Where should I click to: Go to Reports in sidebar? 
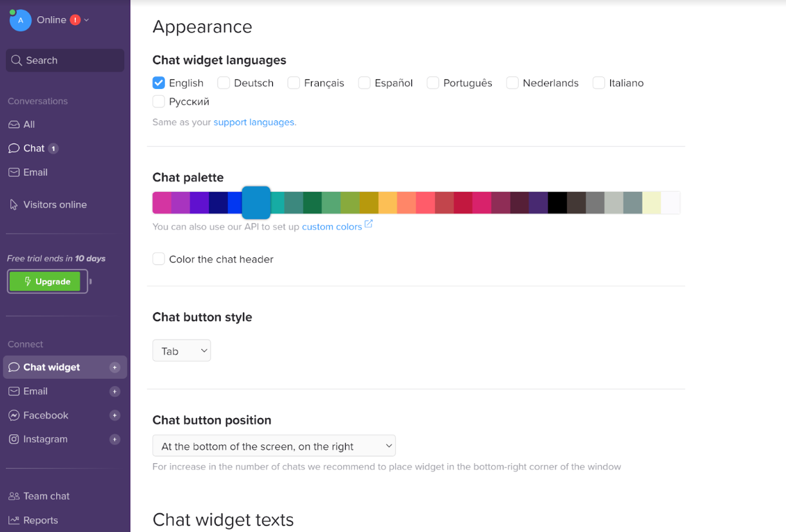point(41,520)
